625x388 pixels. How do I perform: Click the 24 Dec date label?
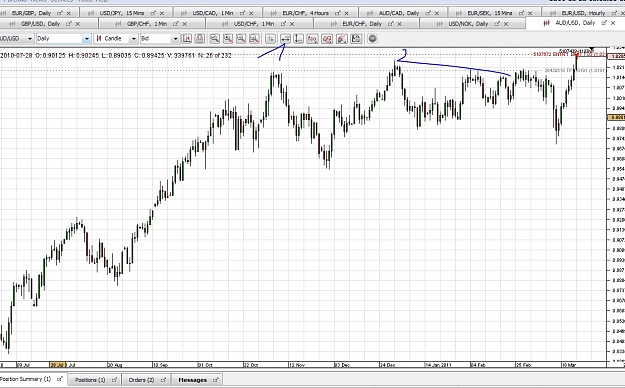tap(388, 365)
